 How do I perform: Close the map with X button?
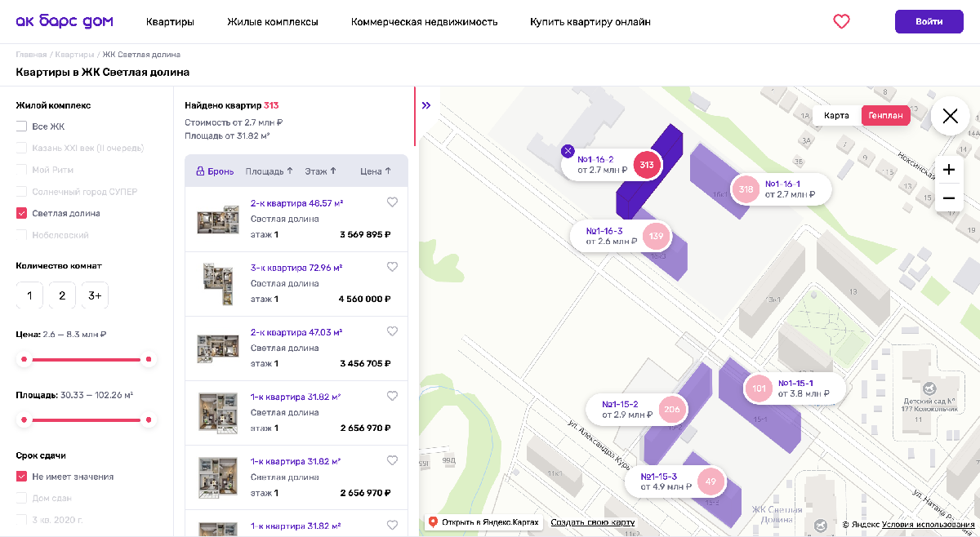[x=951, y=116]
